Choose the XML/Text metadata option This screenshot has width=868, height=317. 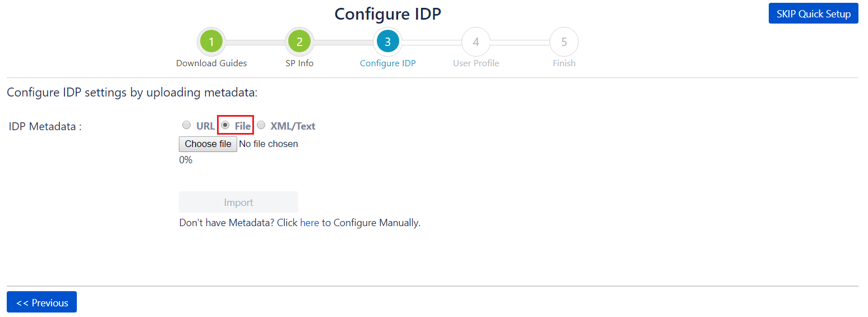pyautogui.click(x=261, y=125)
